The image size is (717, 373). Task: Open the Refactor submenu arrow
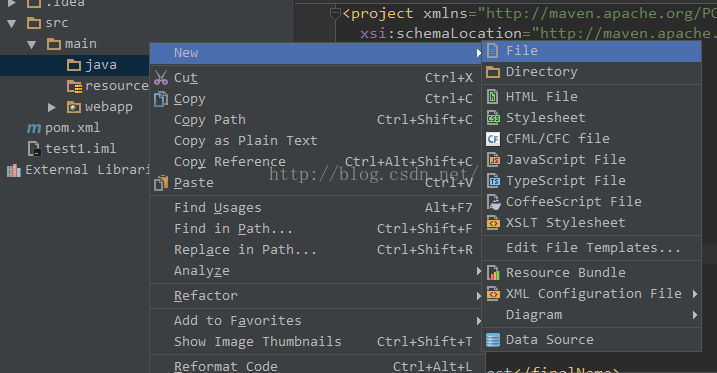[x=478, y=296]
